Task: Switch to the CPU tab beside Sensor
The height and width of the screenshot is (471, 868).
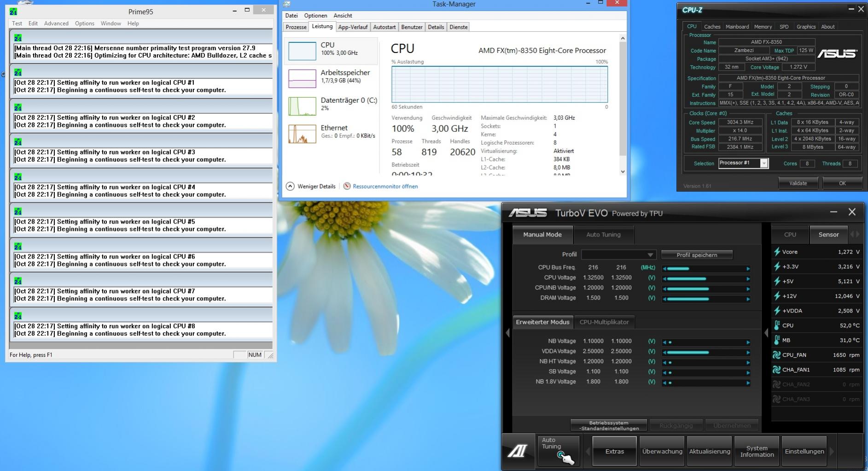Action: point(790,235)
